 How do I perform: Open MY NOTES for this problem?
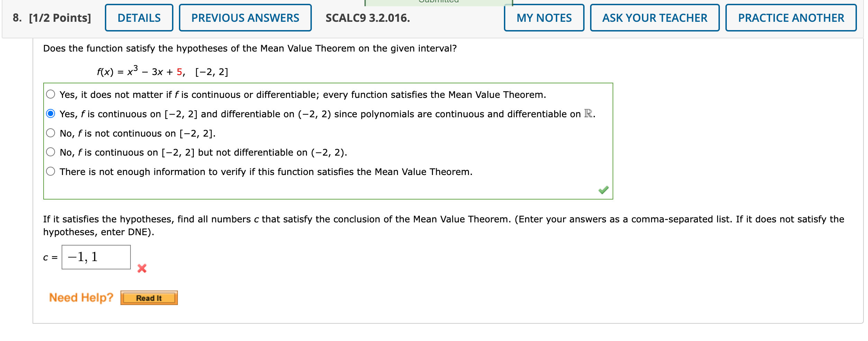[x=544, y=17]
